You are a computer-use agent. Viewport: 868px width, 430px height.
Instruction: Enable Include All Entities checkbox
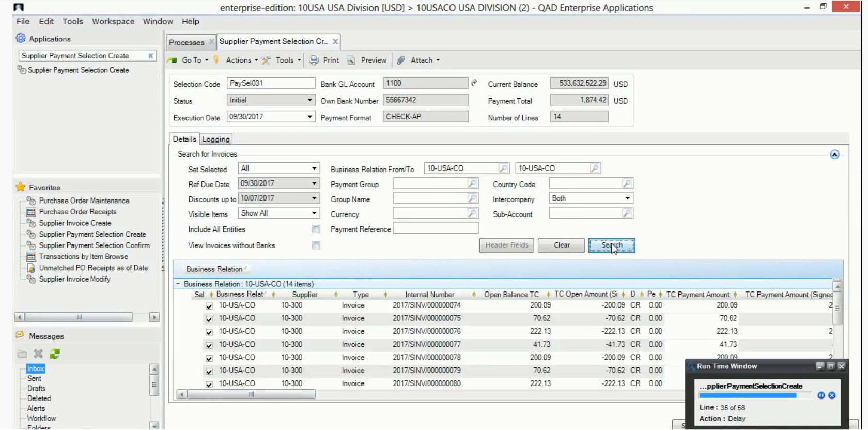click(x=316, y=229)
